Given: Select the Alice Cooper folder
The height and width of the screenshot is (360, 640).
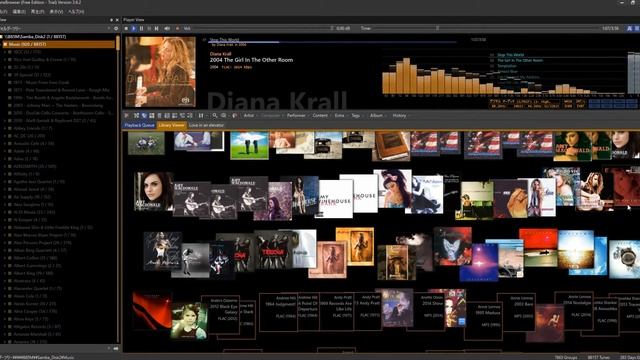Looking at the screenshot, I should (35, 311).
